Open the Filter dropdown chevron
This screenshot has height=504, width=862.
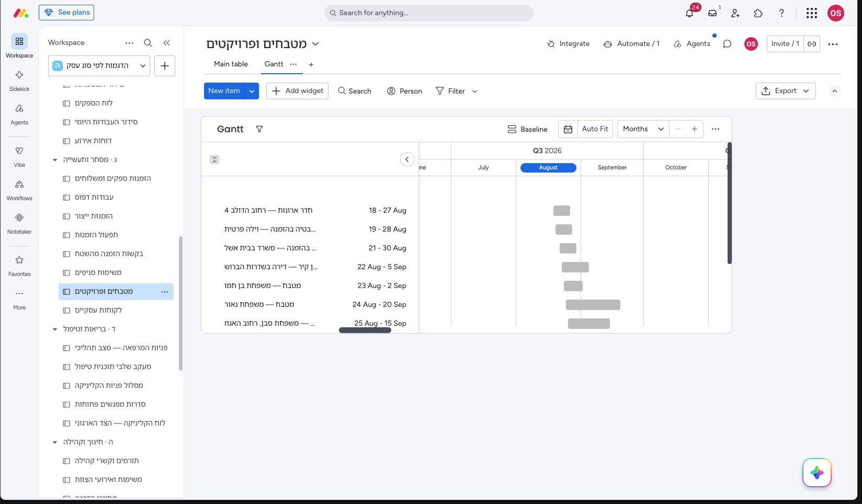[x=475, y=91]
